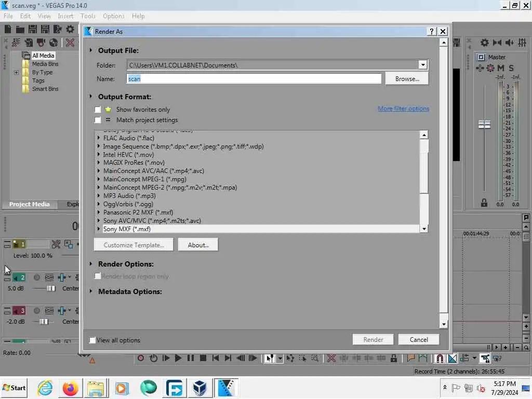Click Extract Audio from CD icon
This screenshot has width=532, height=399.
54,43
